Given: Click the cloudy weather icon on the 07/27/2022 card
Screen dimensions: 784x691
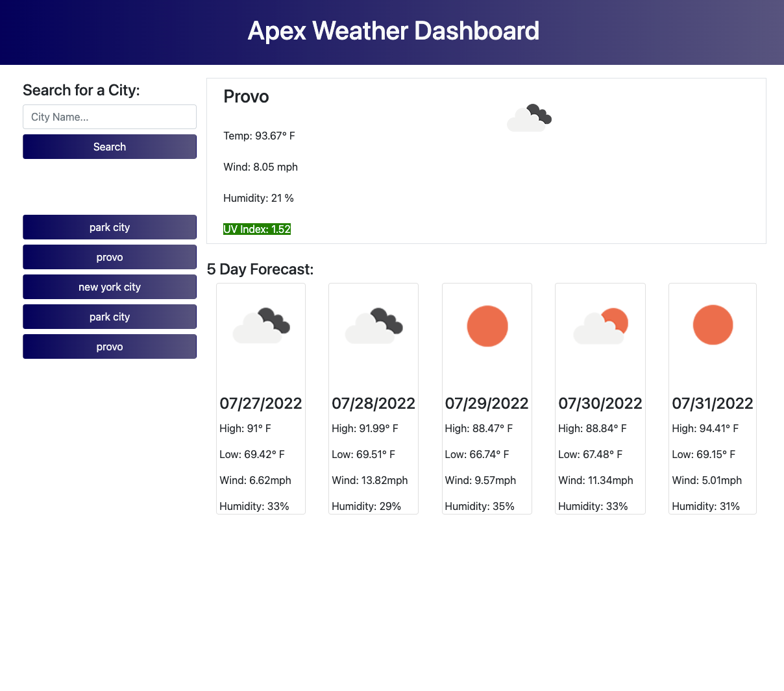Looking at the screenshot, I should 260,324.
